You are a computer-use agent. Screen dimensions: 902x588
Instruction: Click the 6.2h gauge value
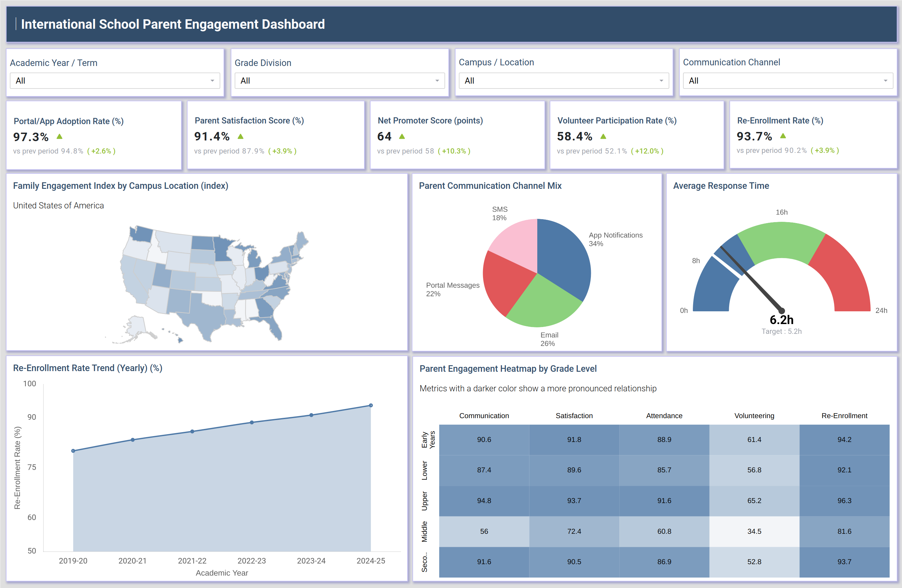pos(781,320)
